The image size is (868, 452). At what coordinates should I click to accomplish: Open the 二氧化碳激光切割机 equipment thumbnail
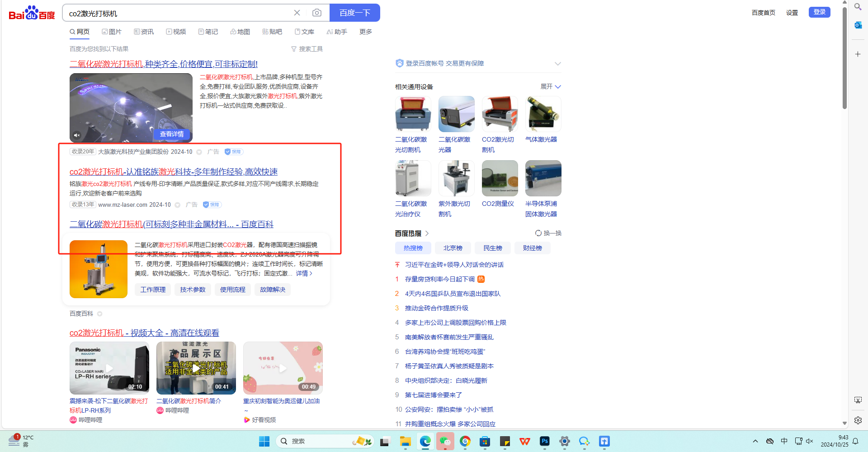coord(413,114)
